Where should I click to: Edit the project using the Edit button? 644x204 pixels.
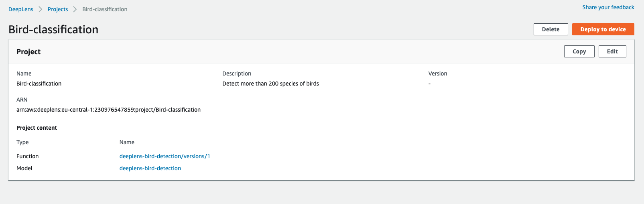(x=612, y=51)
